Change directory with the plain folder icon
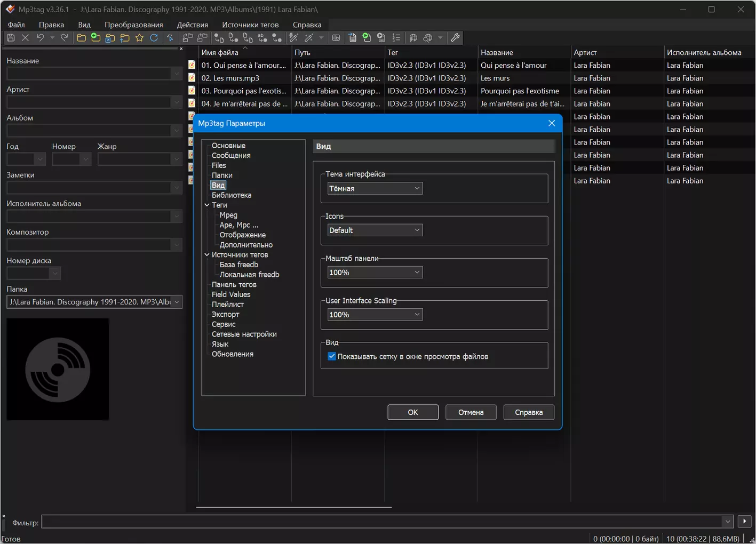Image resolution: width=756 pixels, height=544 pixels. coord(81,38)
